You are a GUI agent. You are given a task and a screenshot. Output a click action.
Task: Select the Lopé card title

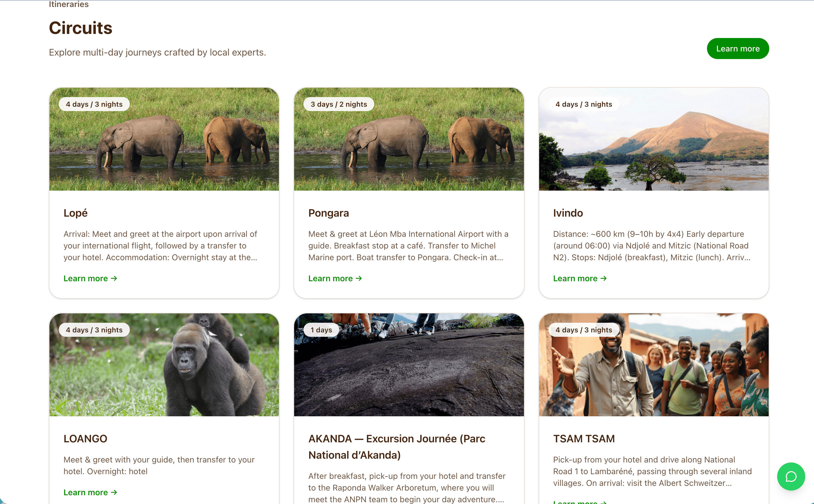[x=76, y=213]
